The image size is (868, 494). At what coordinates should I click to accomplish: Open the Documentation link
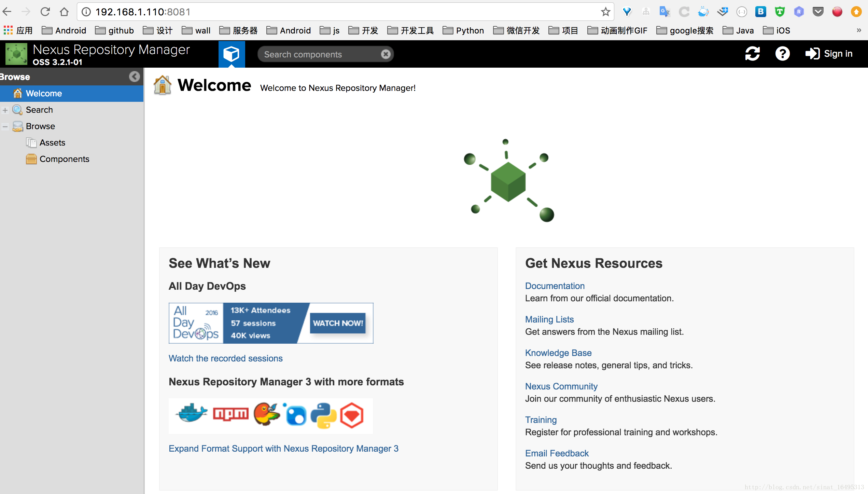coord(555,286)
